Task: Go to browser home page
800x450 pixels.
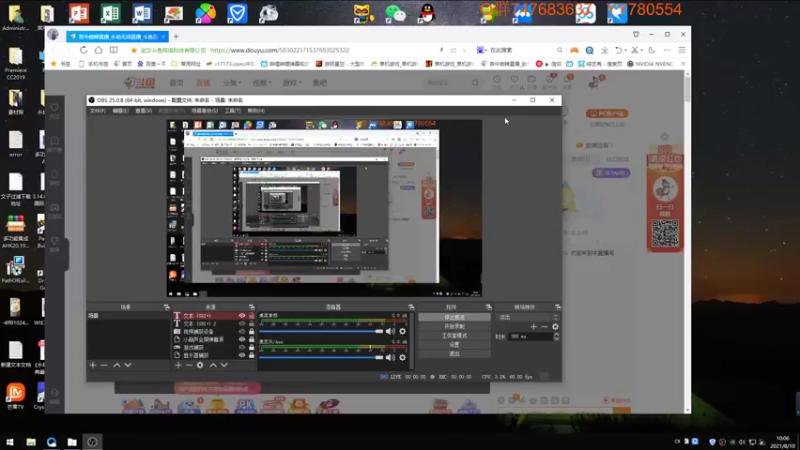Action: coord(98,50)
